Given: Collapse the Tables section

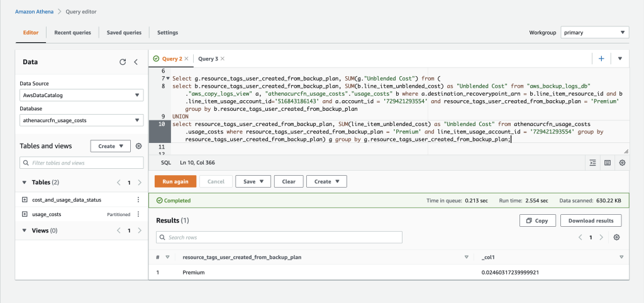Looking at the screenshot, I should pos(25,182).
